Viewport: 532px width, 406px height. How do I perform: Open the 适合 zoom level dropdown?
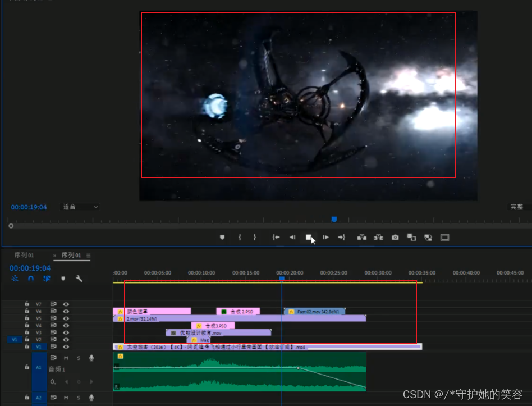click(80, 207)
